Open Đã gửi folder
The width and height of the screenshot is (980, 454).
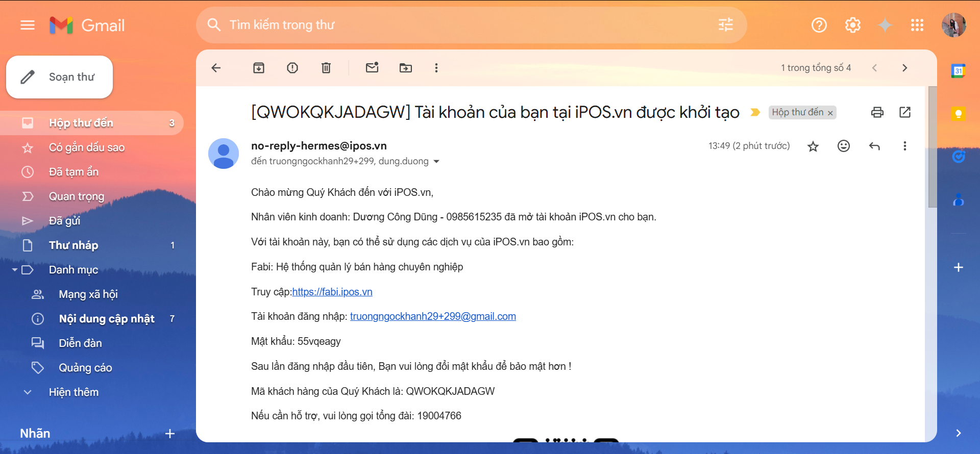point(92,221)
